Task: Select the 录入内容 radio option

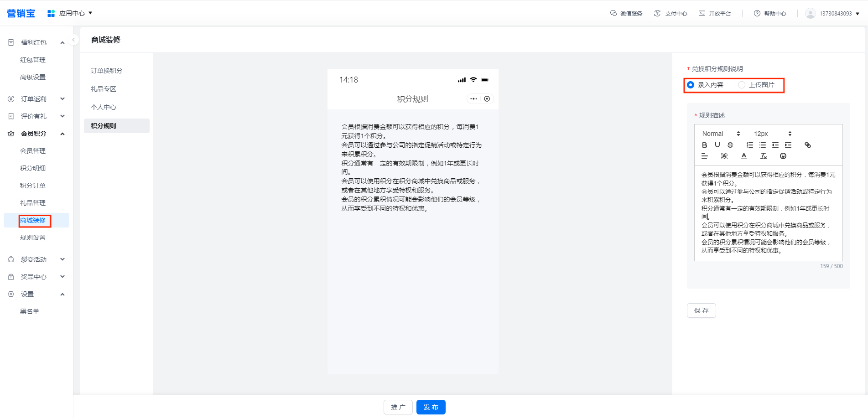Action: [x=691, y=85]
